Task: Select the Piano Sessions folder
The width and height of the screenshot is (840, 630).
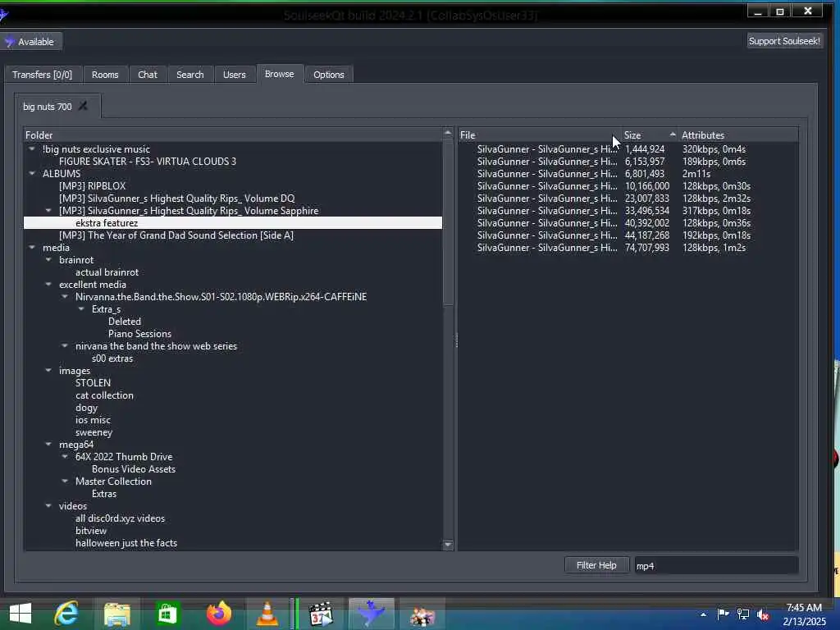Action: point(139,334)
